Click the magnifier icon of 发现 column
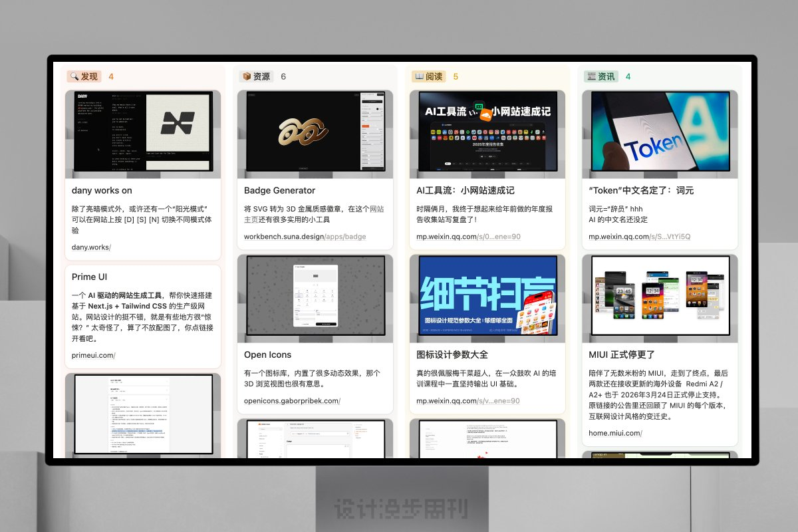The image size is (798, 532). [x=74, y=76]
